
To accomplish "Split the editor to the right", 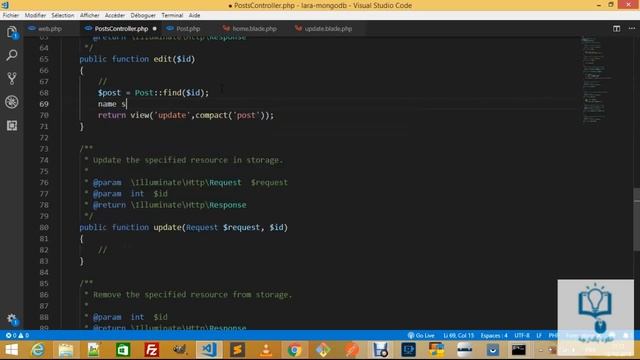I will tap(616, 29).
